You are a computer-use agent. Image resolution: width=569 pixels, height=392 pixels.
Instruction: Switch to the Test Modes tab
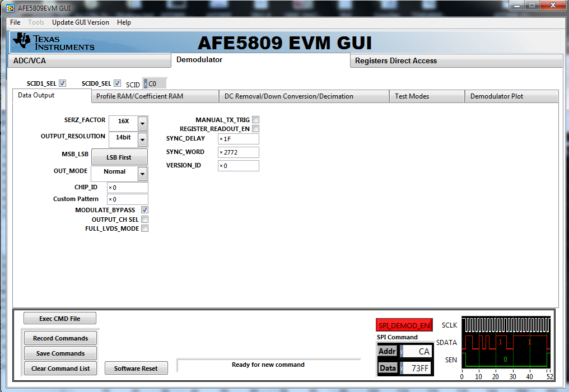pos(427,96)
